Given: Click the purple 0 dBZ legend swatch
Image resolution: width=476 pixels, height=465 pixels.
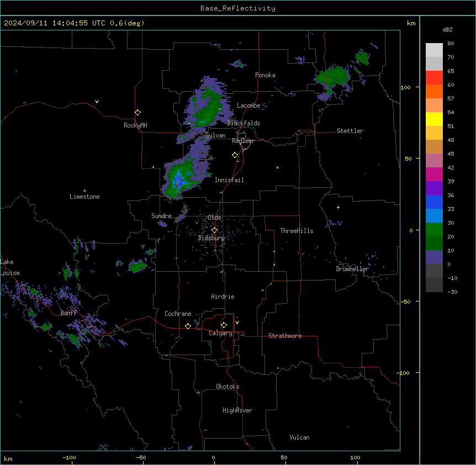Looking at the screenshot, I should [x=434, y=257].
